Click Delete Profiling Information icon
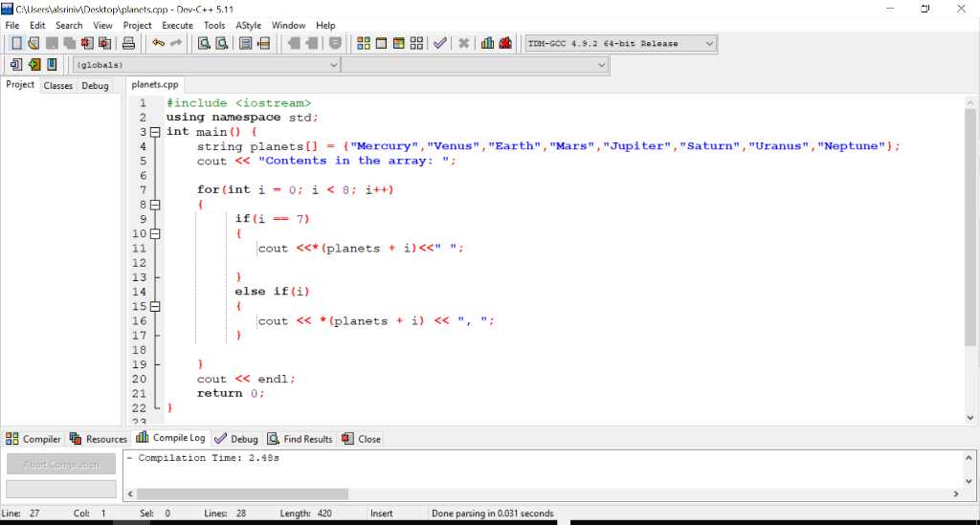 505,43
